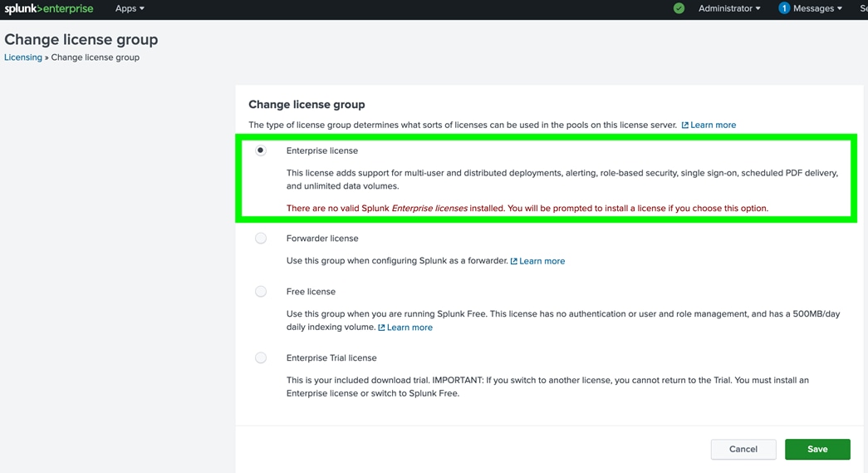
Task: Open the Messages dropdown
Action: (817, 8)
